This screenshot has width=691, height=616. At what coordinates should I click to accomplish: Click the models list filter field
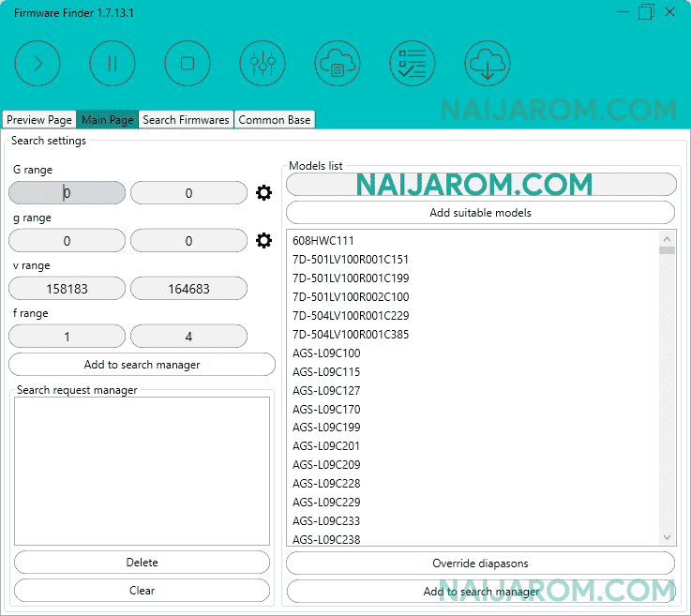481,184
